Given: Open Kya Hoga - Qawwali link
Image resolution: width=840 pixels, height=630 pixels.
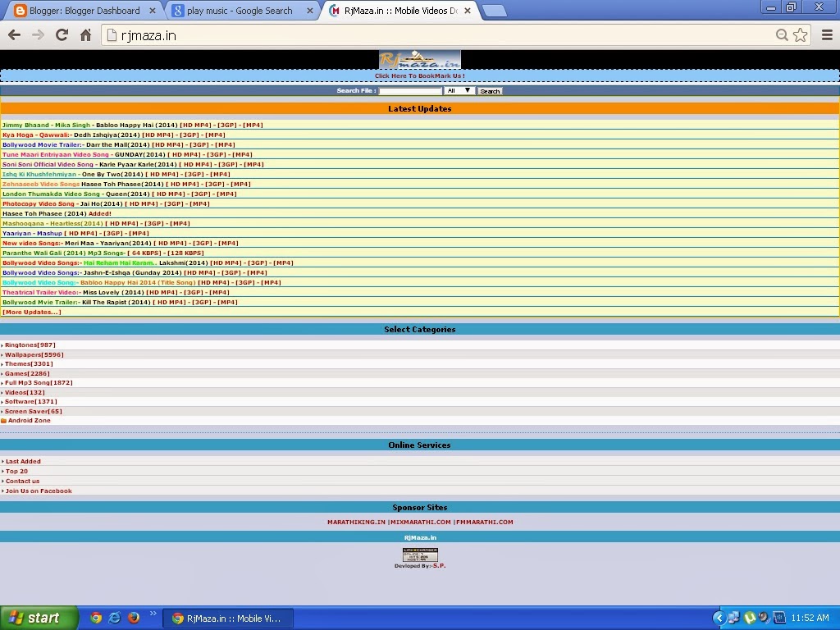Looking at the screenshot, I should pyautogui.click(x=35, y=135).
